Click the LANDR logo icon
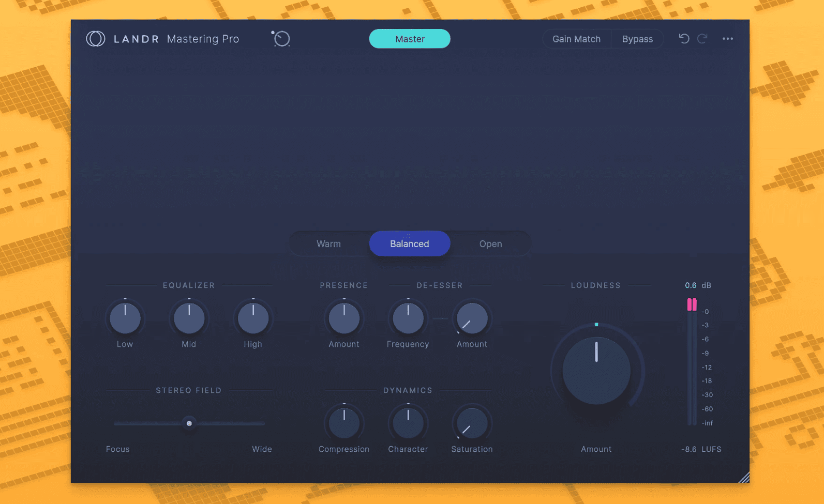Viewport: 824px width, 504px height. [96, 39]
